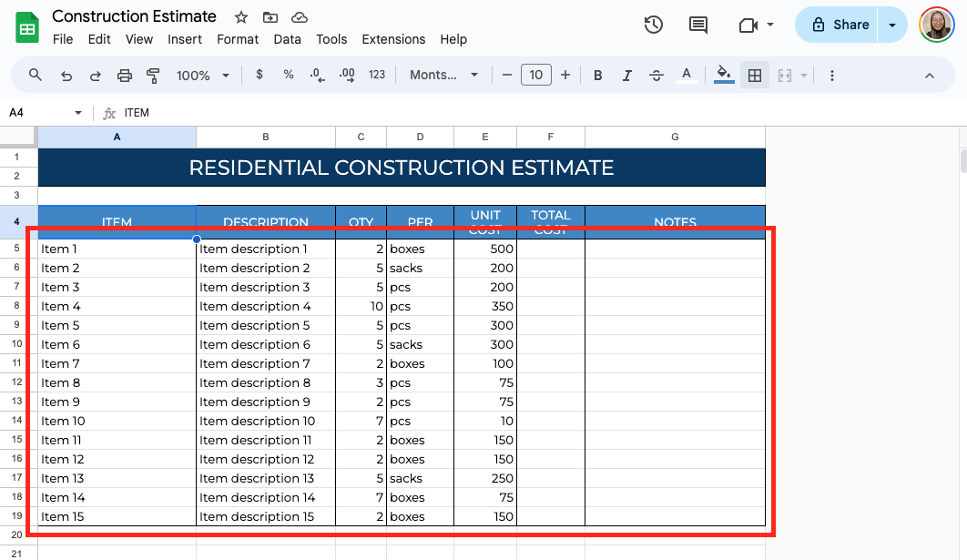Expand the font family dropdown

pos(443,76)
